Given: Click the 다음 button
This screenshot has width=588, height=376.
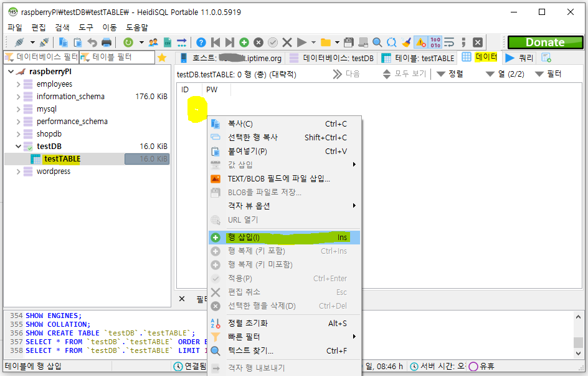Looking at the screenshot, I should pyautogui.click(x=346, y=74).
